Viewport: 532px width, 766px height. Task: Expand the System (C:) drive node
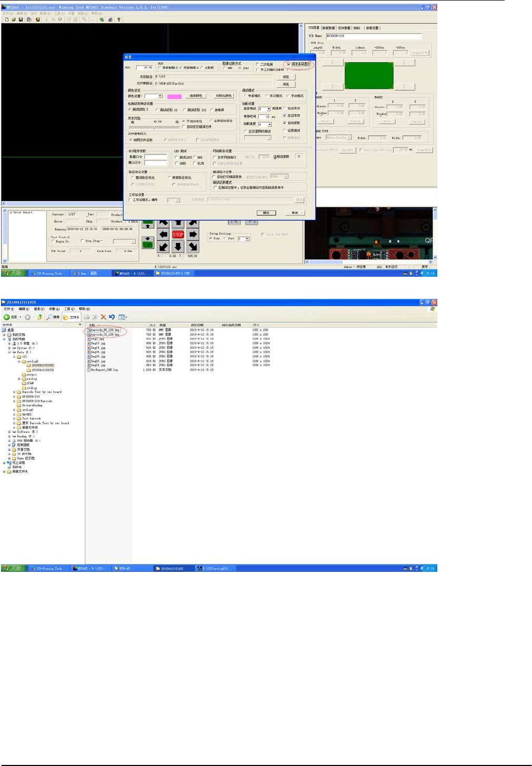(9, 348)
